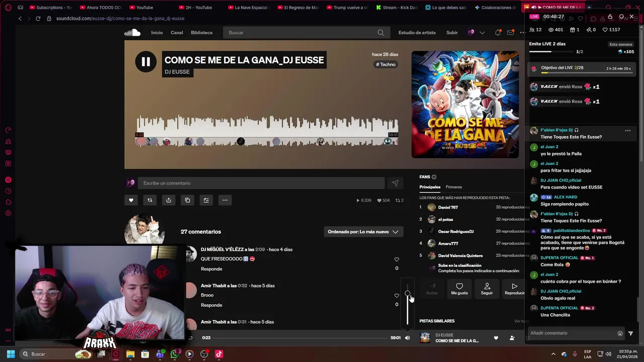Focus the SoundCloud Buscar search field

pyautogui.click(x=305, y=33)
